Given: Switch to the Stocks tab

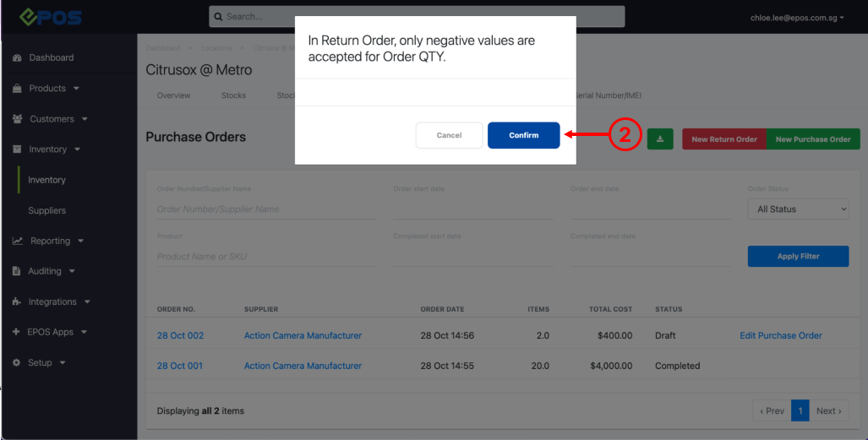Looking at the screenshot, I should pyautogui.click(x=233, y=95).
